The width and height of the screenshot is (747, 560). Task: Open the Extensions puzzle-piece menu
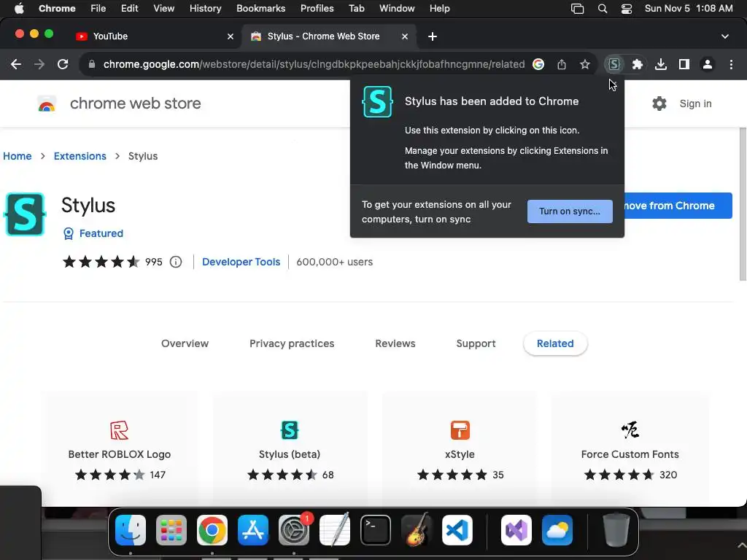coord(638,64)
